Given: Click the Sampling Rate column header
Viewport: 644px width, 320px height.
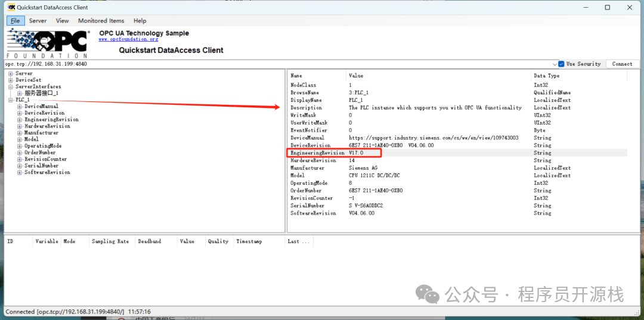Looking at the screenshot, I should point(112,241).
